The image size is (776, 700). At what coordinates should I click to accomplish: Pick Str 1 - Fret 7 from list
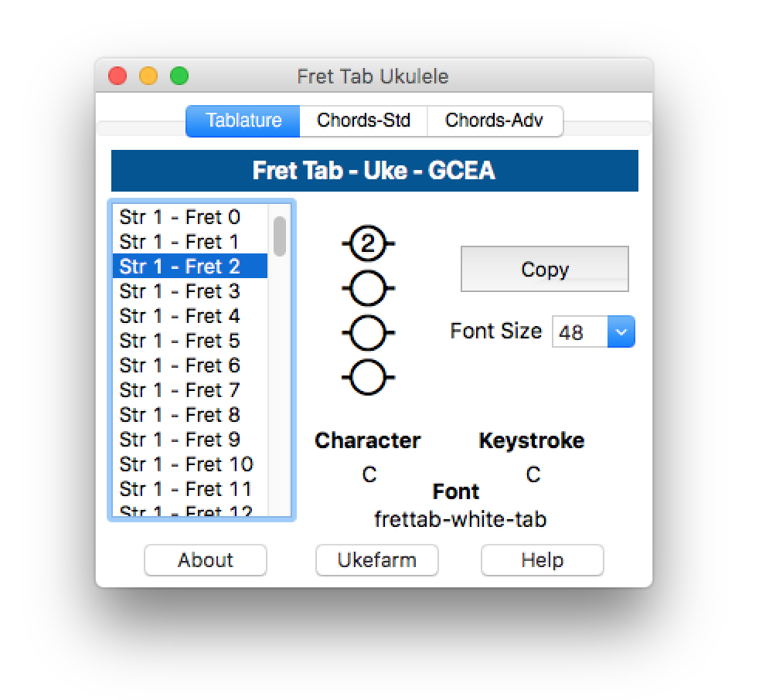point(180,390)
